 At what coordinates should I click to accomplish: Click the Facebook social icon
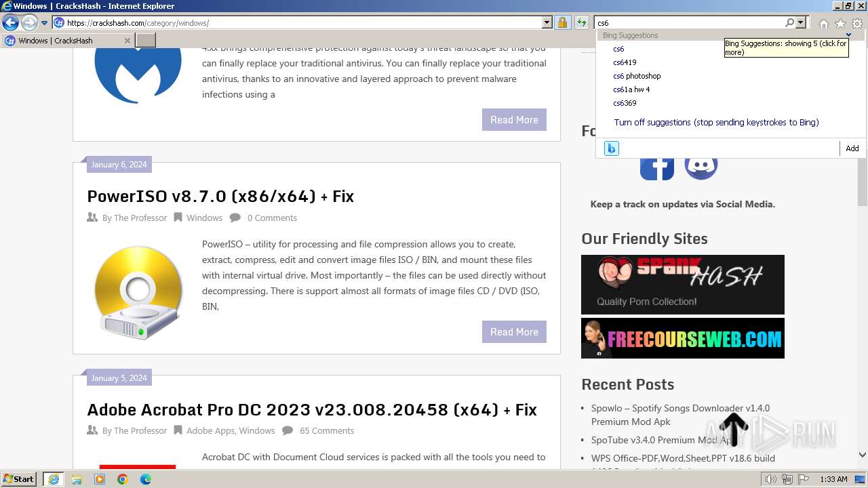pyautogui.click(x=657, y=167)
